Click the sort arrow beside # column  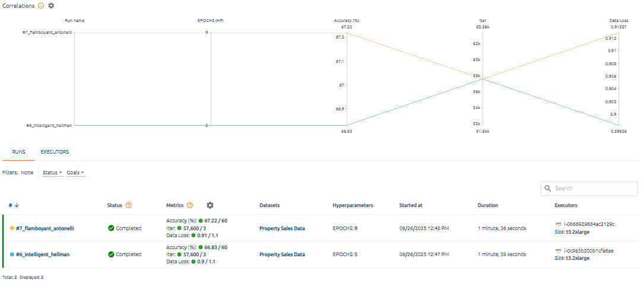tap(17, 205)
